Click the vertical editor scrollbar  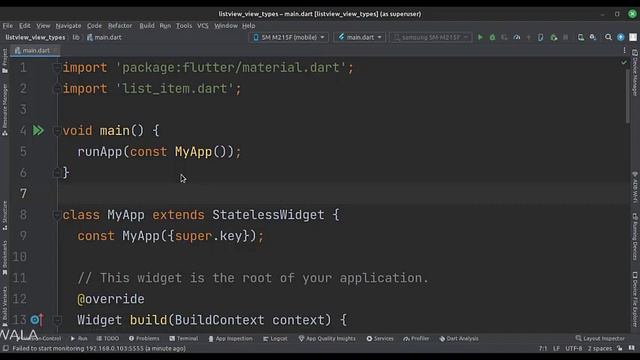point(628,96)
